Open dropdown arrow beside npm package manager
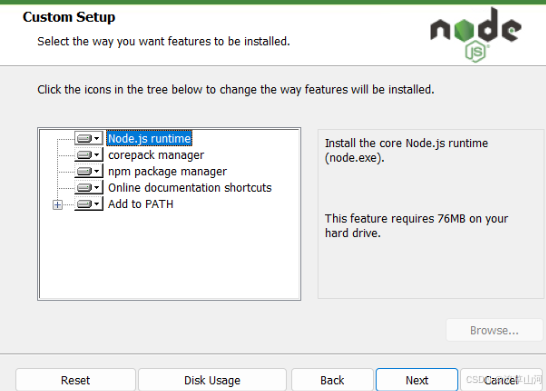This screenshot has width=546, height=391. tap(97, 171)
